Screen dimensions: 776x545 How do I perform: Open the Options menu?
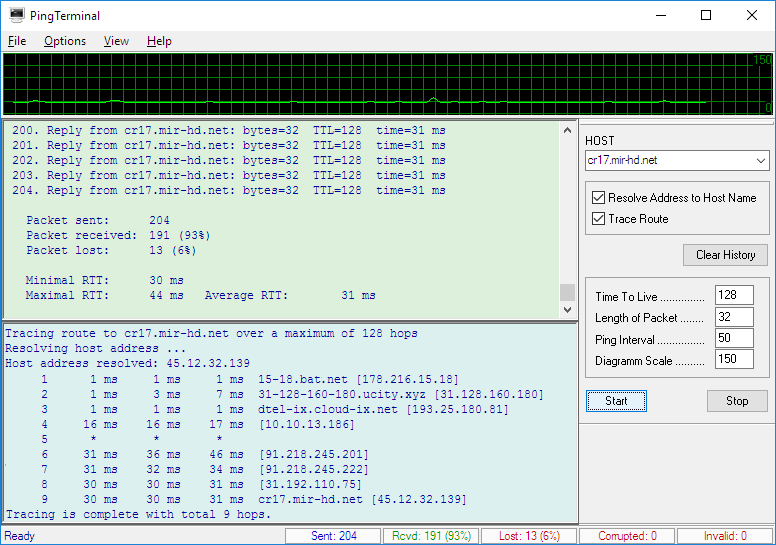[x=65, y=41]
